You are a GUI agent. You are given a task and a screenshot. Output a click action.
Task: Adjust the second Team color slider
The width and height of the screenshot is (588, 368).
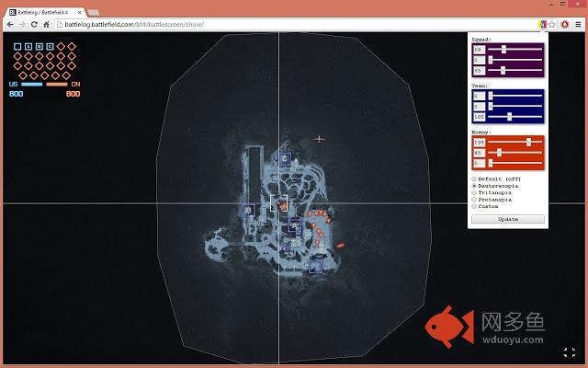514,107
